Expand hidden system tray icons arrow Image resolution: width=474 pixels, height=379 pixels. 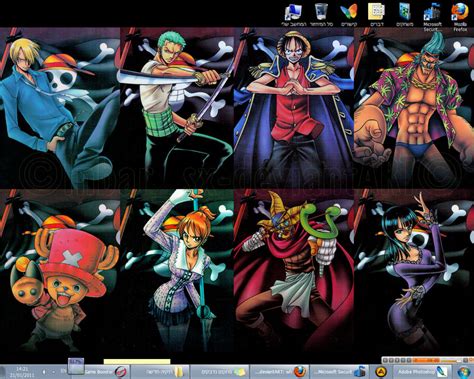(x=44, y=372)
